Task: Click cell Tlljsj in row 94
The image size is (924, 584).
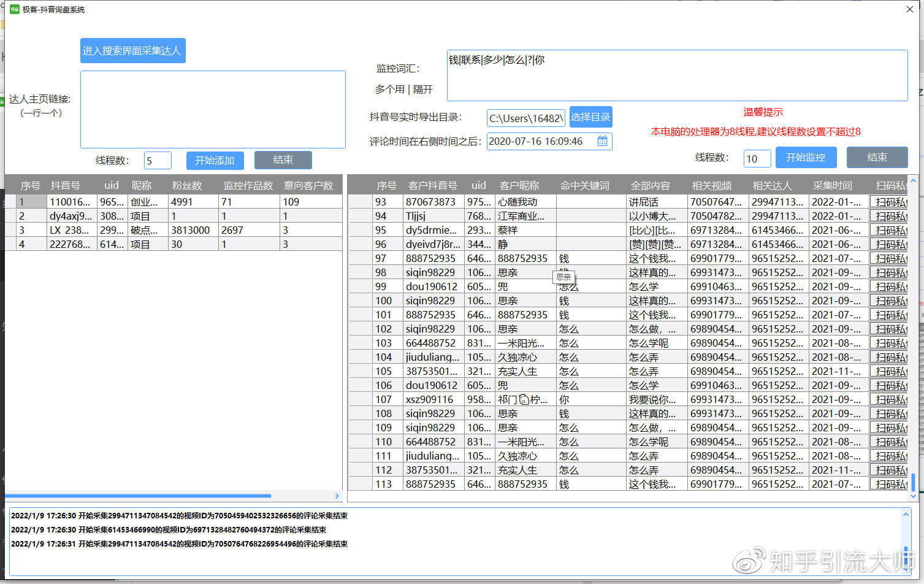Action: click(x=433, y=216)
